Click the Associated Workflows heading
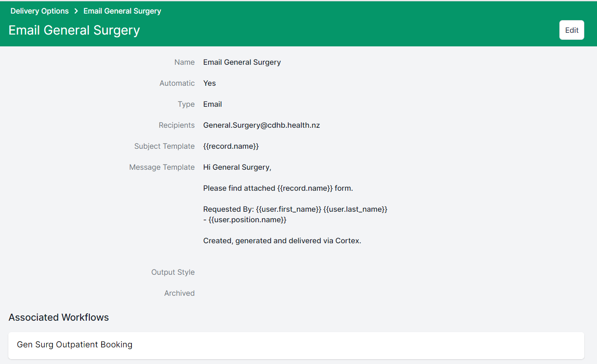The width and height of the screenshot is (597, 364). pos(59,317)
